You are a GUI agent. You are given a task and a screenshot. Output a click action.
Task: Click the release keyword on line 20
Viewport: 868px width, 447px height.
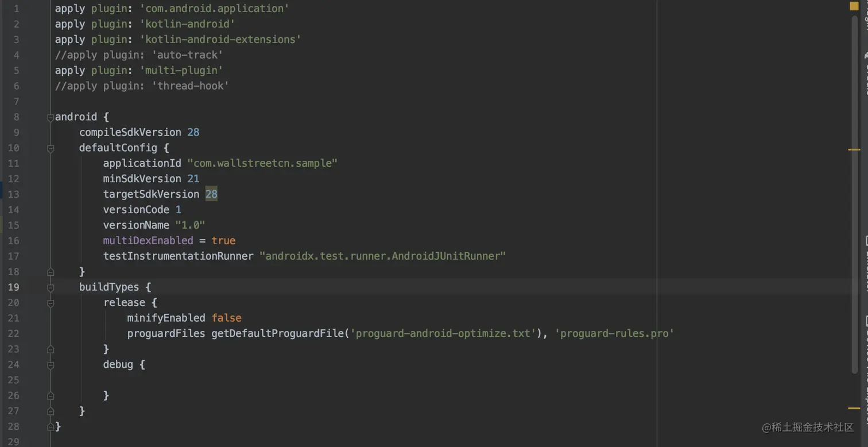(x=125, y=303)
